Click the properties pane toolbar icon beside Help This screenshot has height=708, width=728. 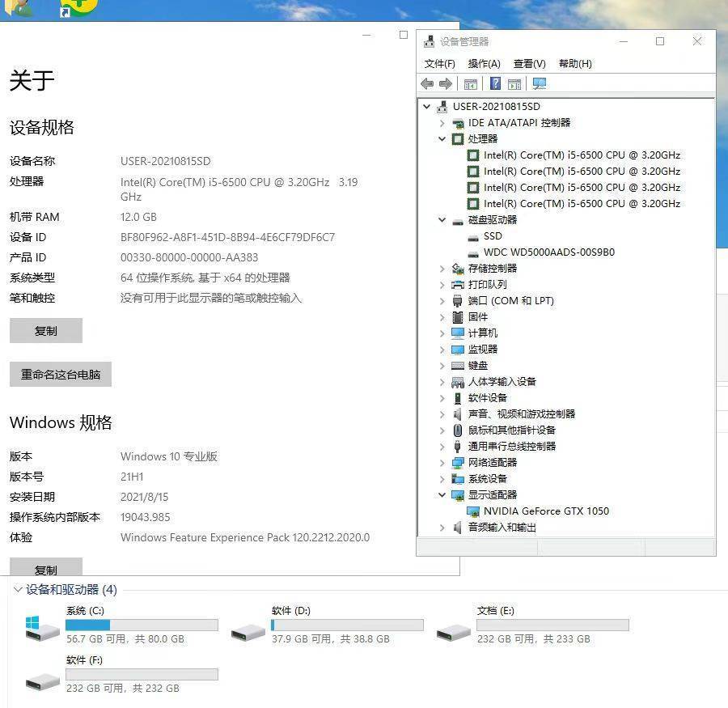point(514,84)
